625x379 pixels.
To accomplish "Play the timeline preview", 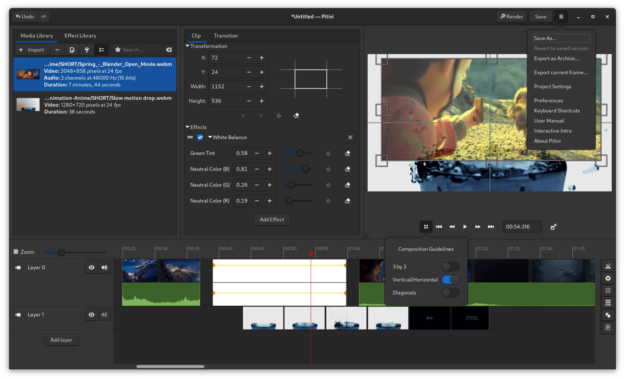I will click(x=465, y=227).
